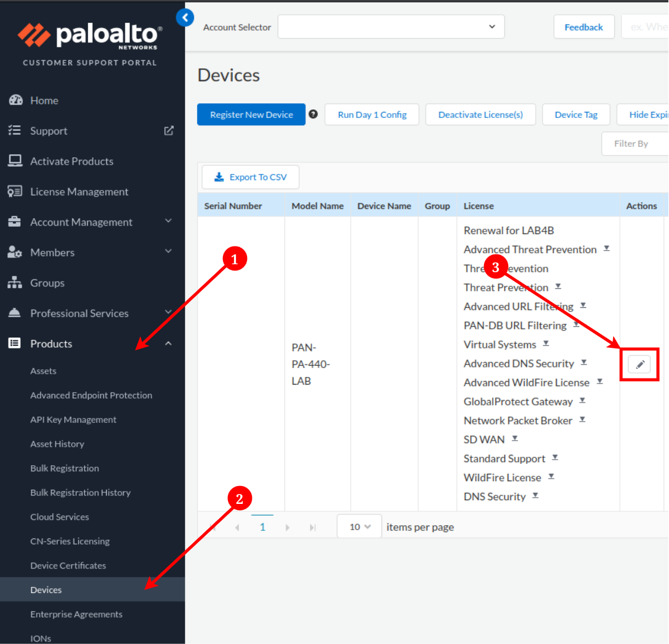Click the Filter By input field
Viewport: 669px width, 644px height.
pos(635,144)
